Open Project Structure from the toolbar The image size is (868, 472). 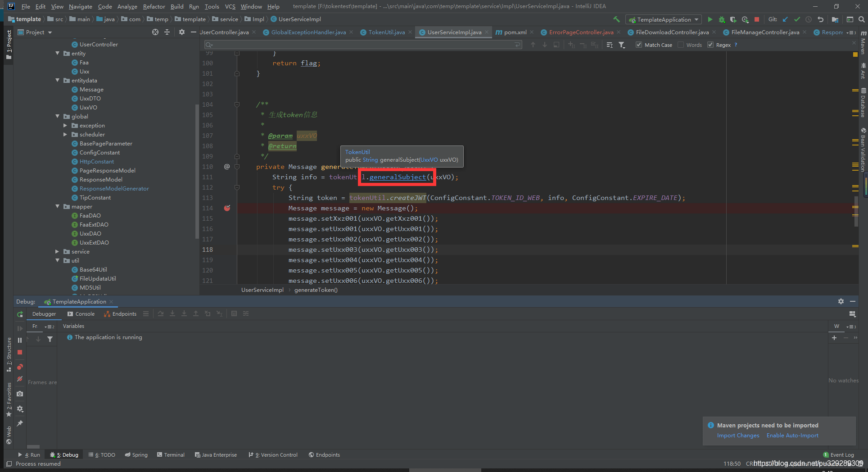835,19
